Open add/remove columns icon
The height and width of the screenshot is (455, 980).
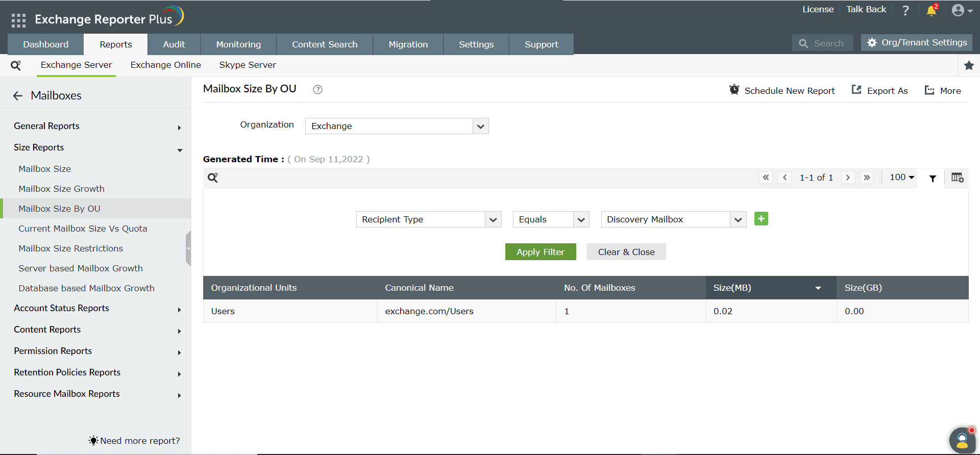[x=957, y=178]
